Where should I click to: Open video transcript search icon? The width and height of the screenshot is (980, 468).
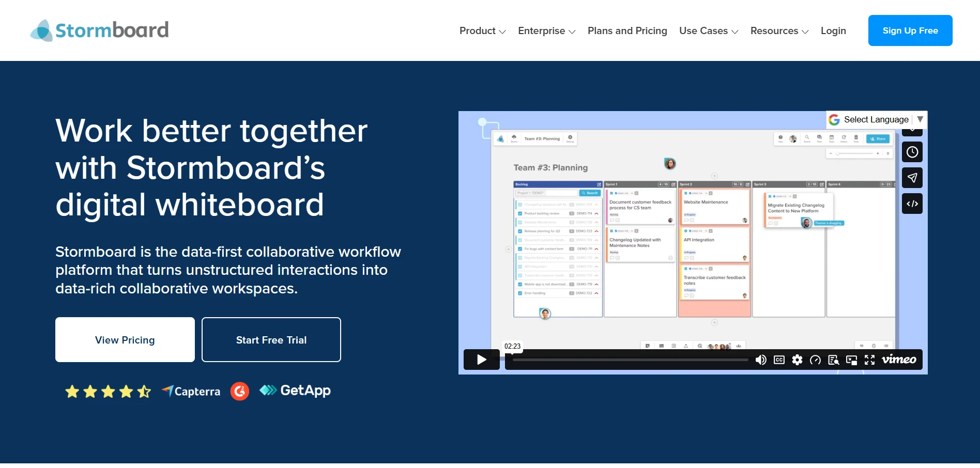point(833,360)
